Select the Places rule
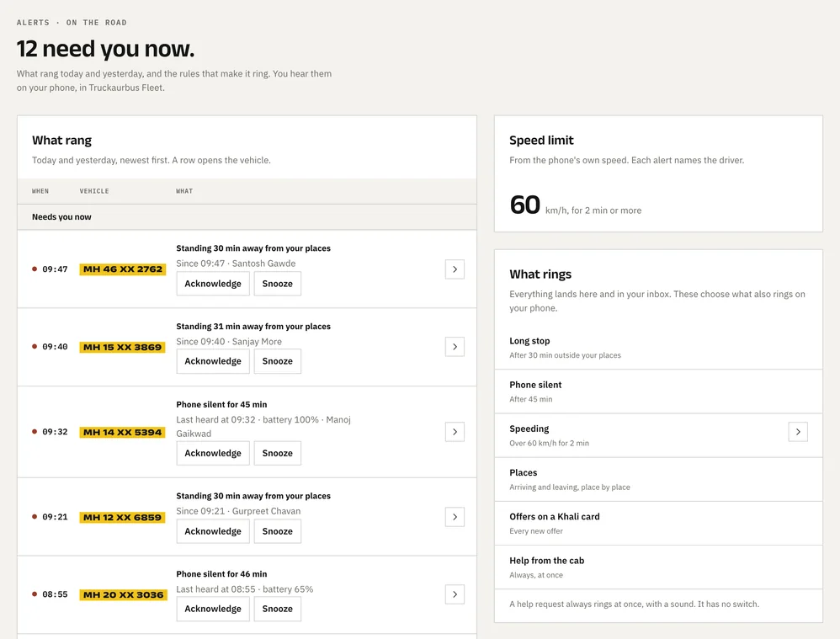Screen dimensions: 840x639 [x=658, y=479]
